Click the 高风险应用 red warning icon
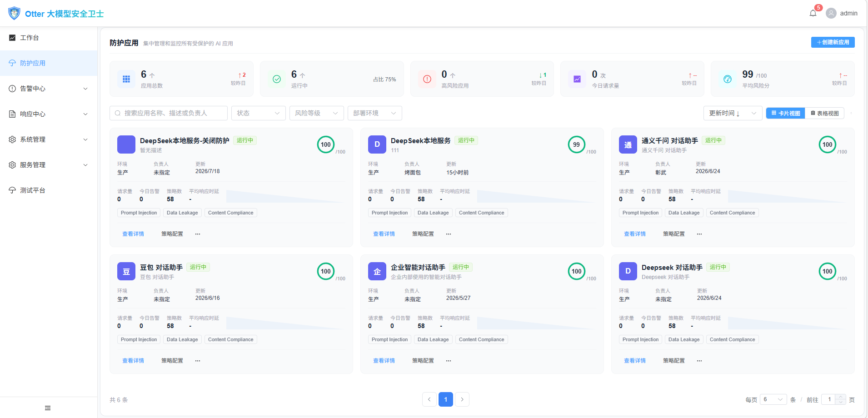868x418 pixels. (427, 79)
